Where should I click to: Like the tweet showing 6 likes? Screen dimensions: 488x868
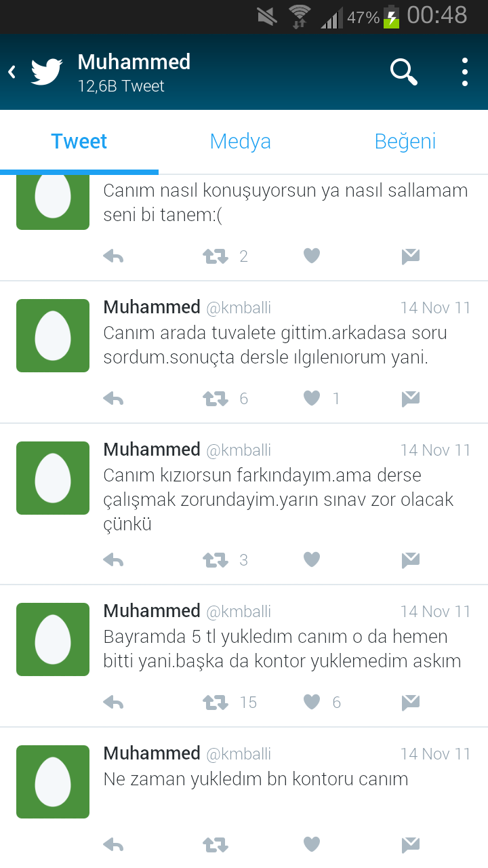312,702
